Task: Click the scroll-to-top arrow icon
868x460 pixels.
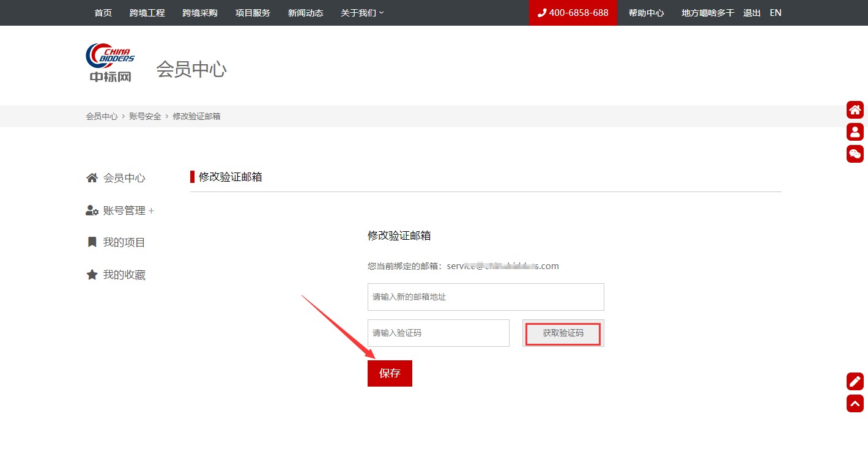Action: click(855, 404)
